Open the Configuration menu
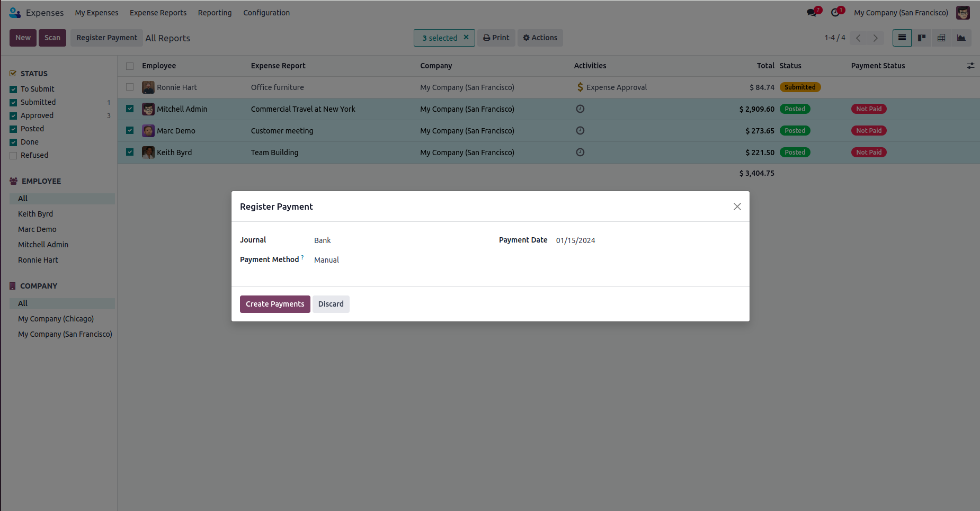 pos(266,13)
